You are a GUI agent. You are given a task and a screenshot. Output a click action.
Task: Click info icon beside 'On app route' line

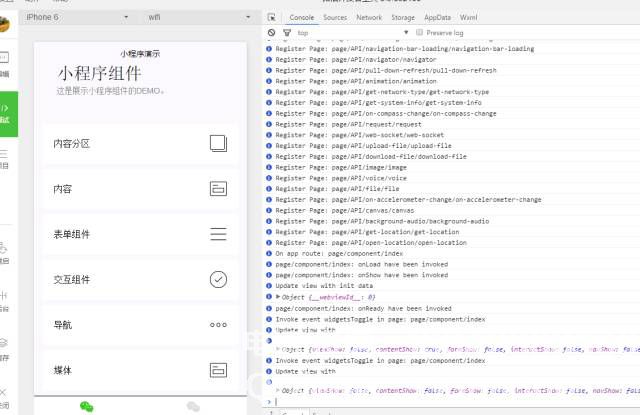[x=269, y=253]
